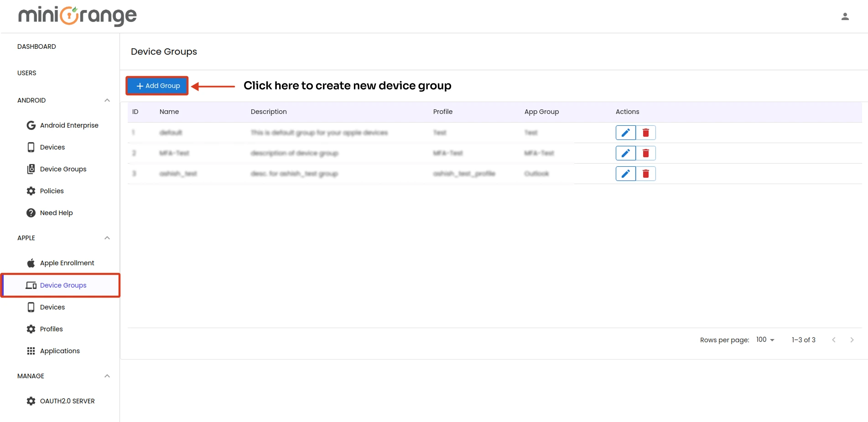
Task: Open Android Enterprise from sidebar
Action: [69, 125]
